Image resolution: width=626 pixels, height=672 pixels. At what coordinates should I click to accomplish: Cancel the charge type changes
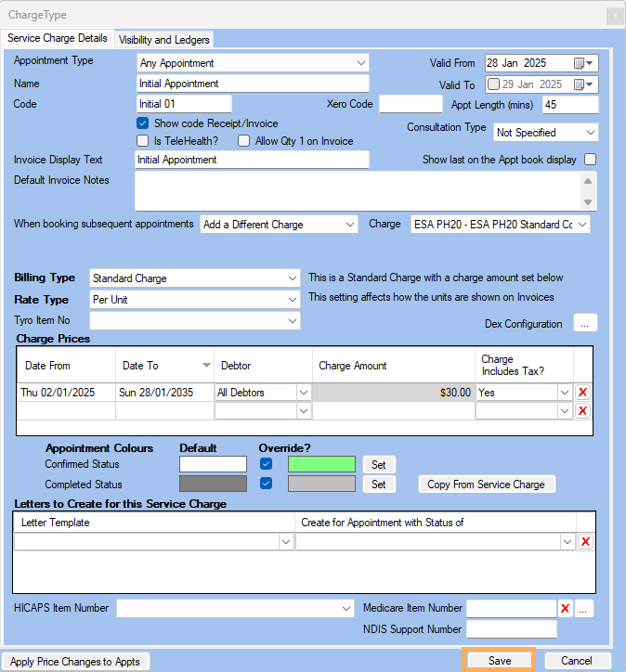(x=577, y=661)
